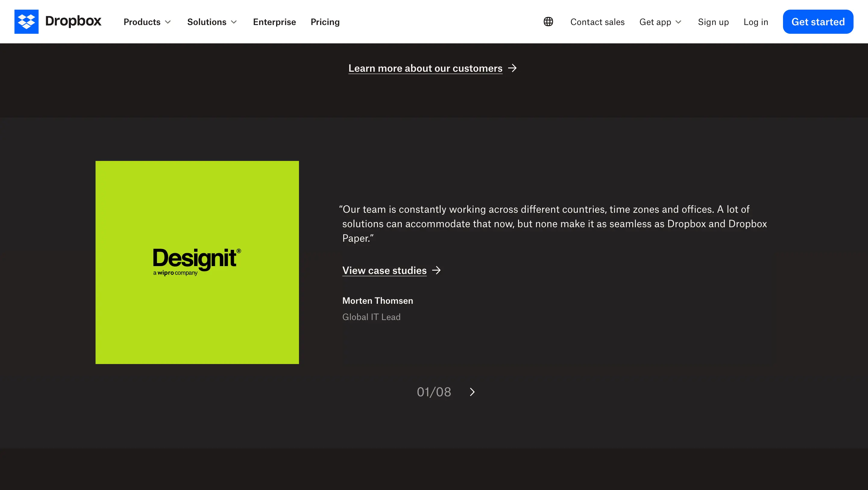Open the Get app dropdown
Screen dimensions: 868x490
[660, 22]
